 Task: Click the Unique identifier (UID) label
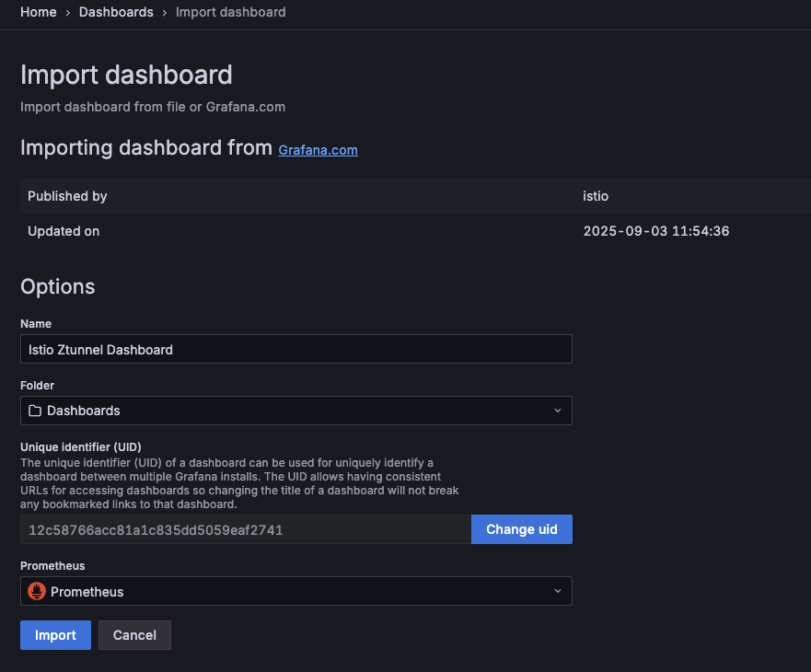point(81,447)
